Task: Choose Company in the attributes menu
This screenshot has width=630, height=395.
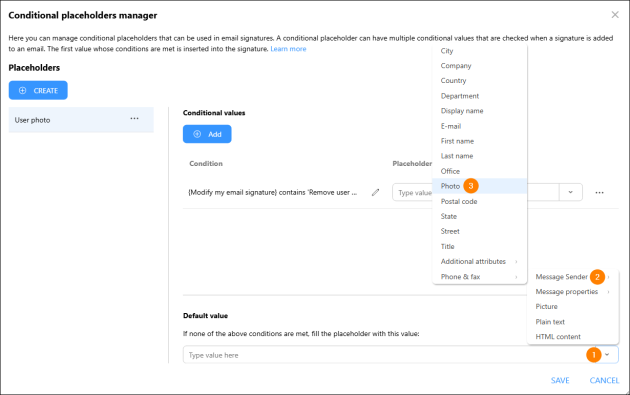Action: coord(479,66)
